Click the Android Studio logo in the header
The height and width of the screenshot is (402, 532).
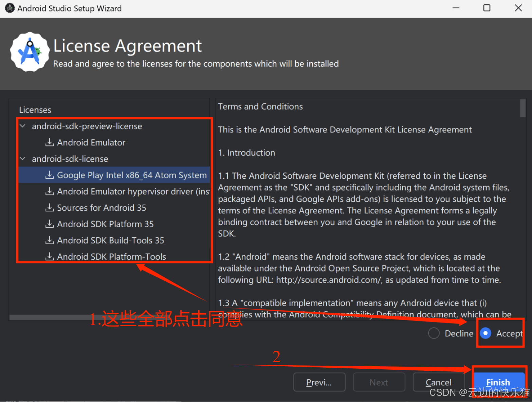point(30,52)
